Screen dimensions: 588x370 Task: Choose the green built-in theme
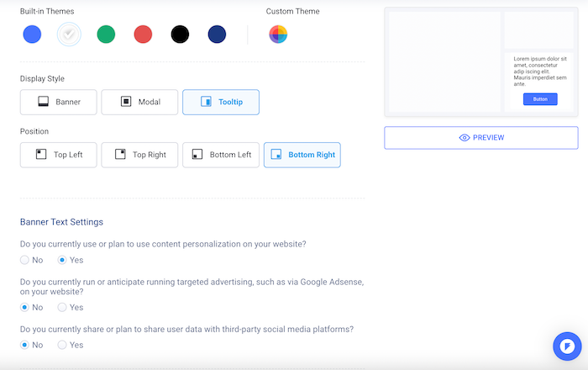click(x=106, y=34)
